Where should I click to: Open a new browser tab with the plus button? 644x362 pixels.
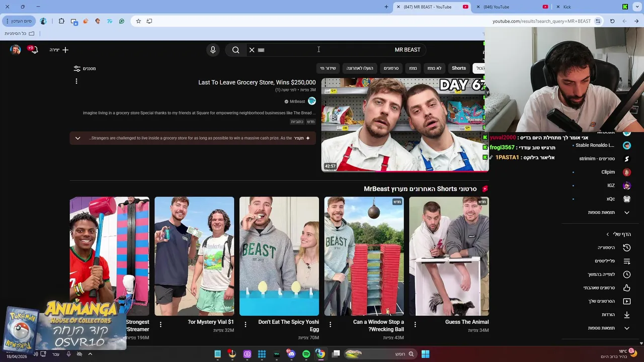(x=386, y=7)
